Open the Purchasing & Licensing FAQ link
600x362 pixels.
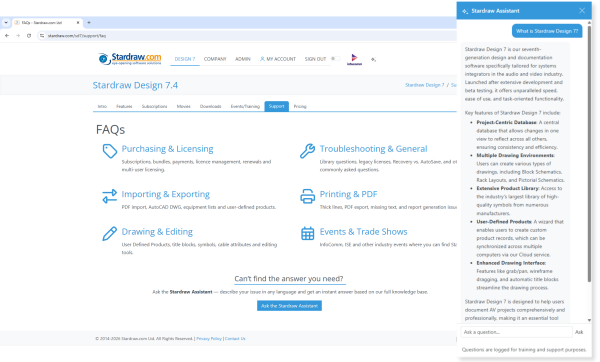tap(168, 149)
